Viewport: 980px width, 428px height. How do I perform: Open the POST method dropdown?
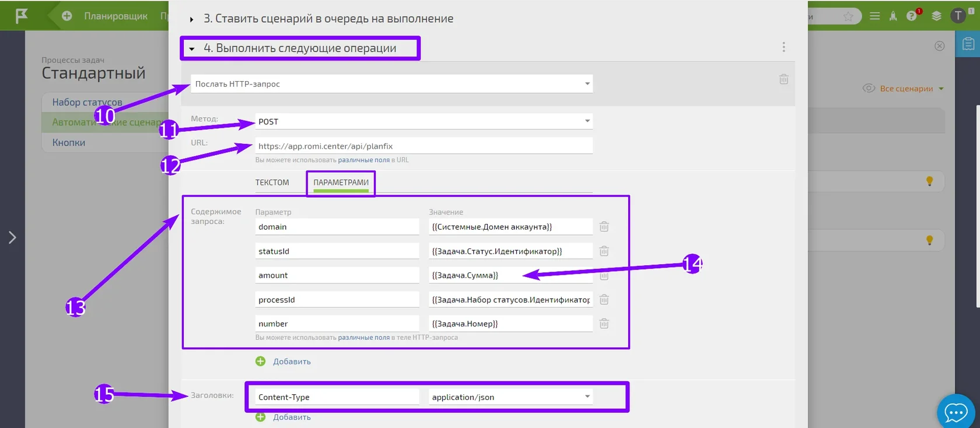[x=423, y=121]
